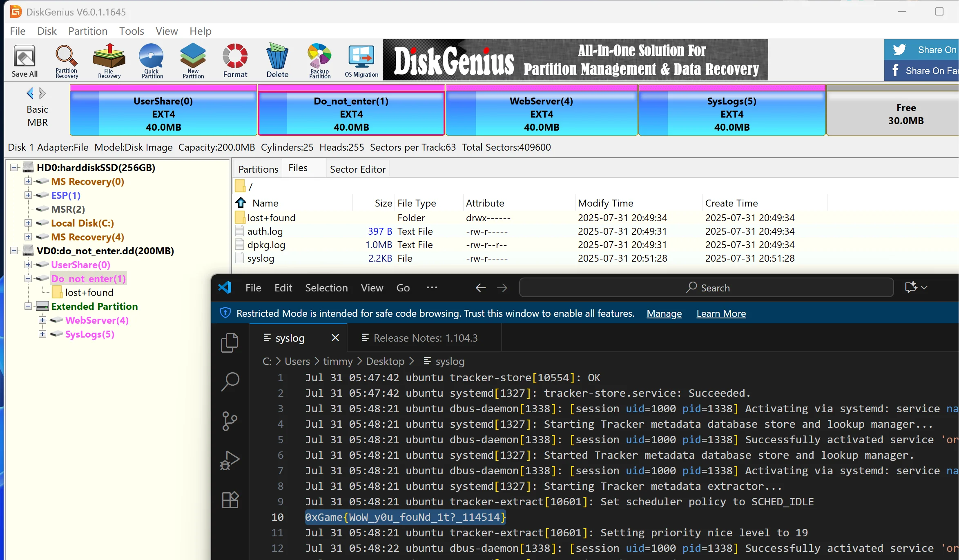Click the Quick Partition icon
The image size is (959, 560).
pyautogui.click(x=152, y=60)
